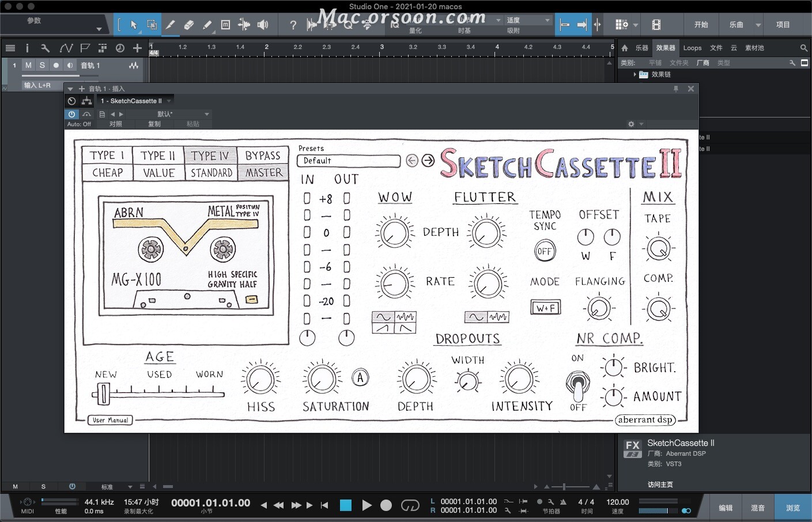
Task: Click the User Manual button
Action: 110,420
